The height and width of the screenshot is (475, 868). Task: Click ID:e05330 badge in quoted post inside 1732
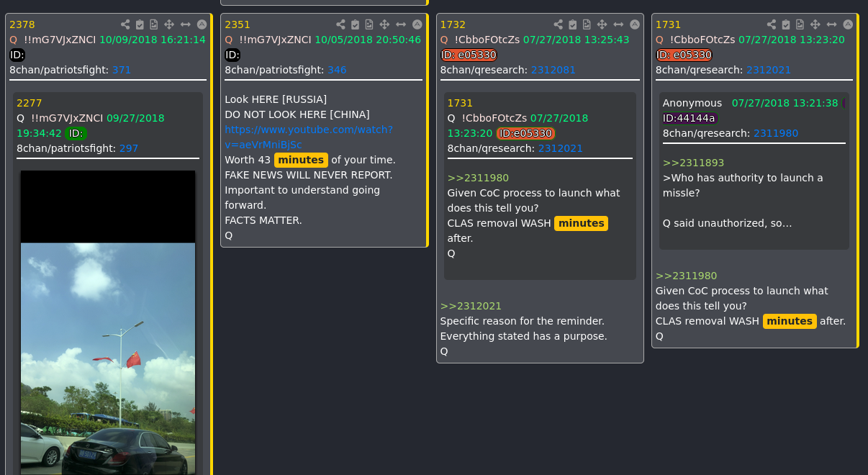tap(525, 133)
